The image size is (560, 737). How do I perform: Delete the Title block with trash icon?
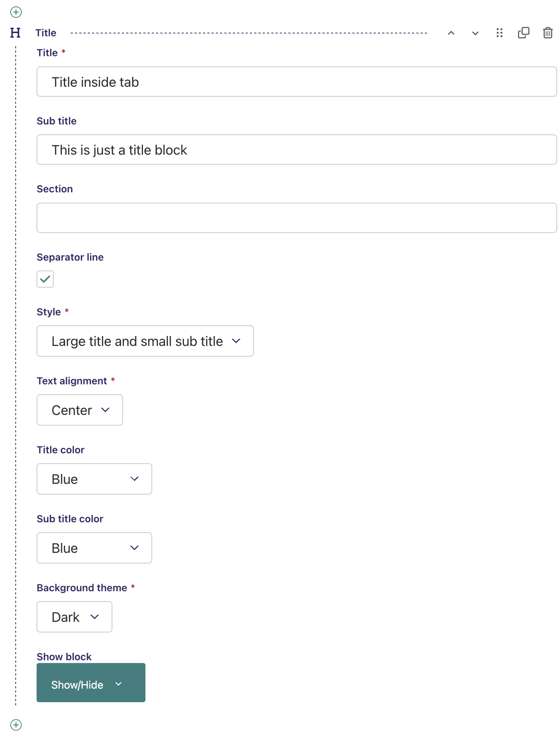(548, 33)
